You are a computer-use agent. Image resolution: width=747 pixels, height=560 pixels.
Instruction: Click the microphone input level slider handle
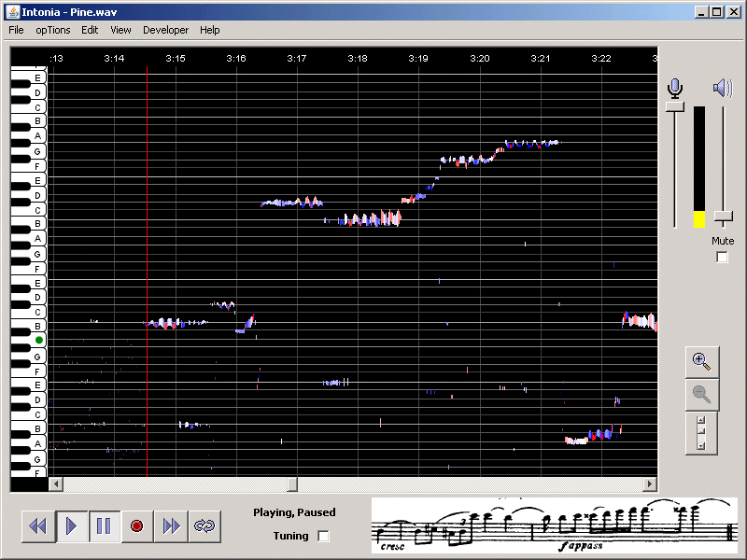click(x=674, y=106)
